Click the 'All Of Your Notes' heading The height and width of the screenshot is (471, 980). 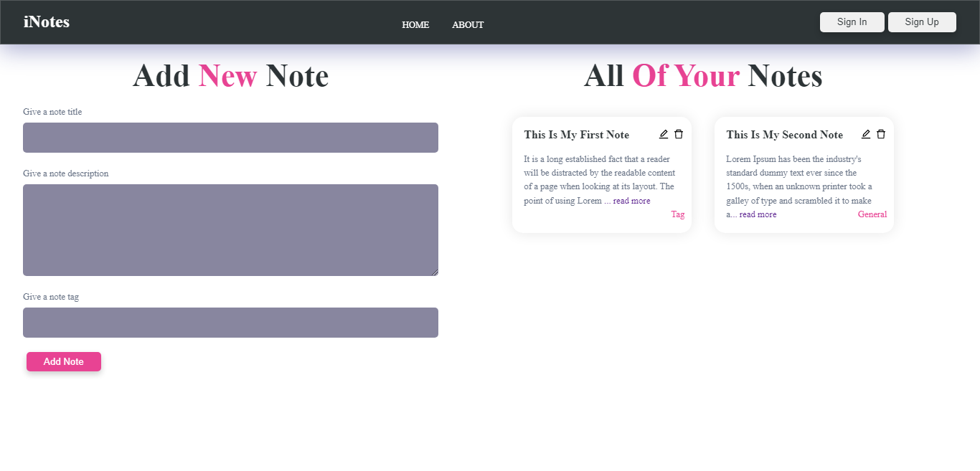703,76
